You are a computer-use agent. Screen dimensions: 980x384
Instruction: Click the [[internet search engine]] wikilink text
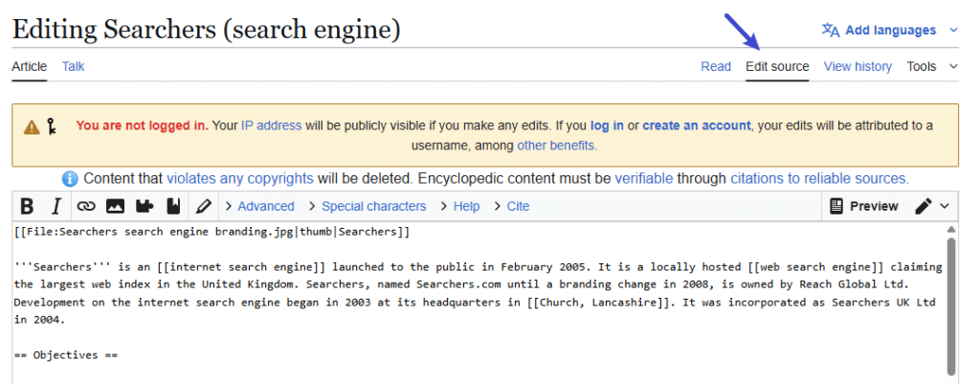[x=241, y=267]
